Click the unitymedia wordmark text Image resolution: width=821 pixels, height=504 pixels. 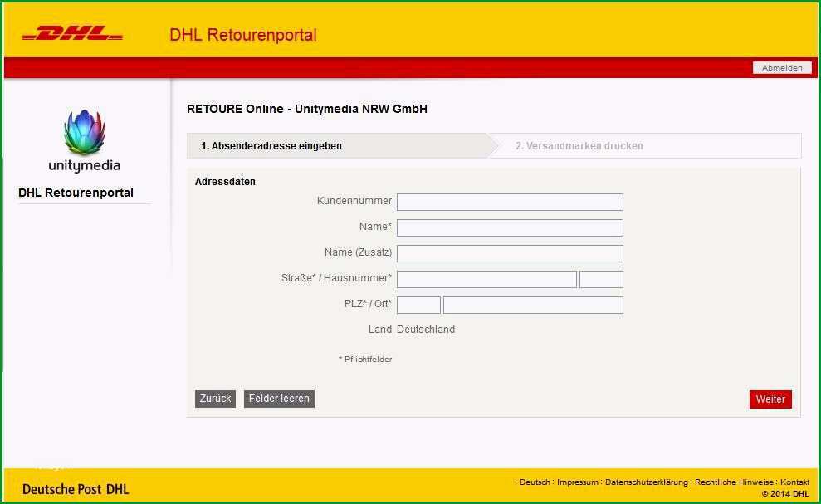[85, 165]
